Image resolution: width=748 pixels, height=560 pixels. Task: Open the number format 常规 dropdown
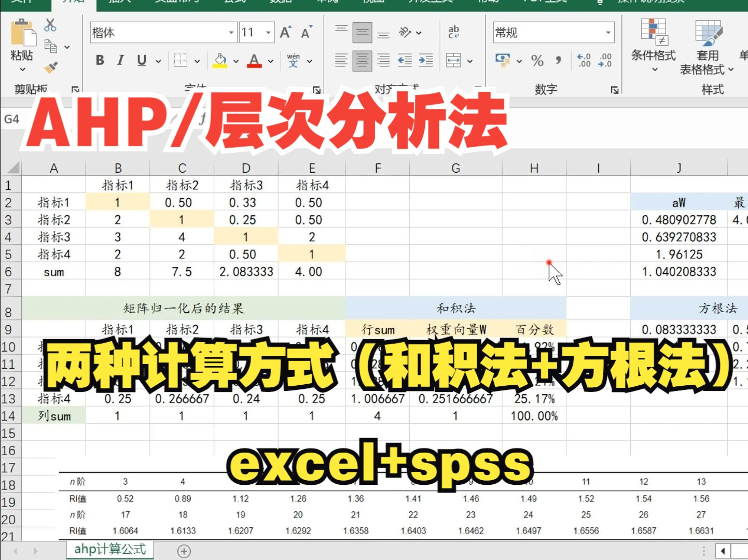(x=608, y=33)
